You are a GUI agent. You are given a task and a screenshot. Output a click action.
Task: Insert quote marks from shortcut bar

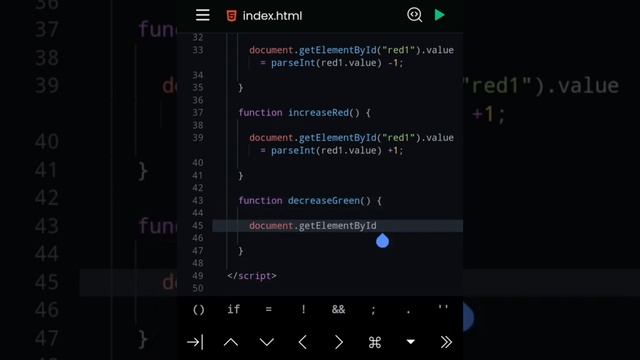point(443,307)
